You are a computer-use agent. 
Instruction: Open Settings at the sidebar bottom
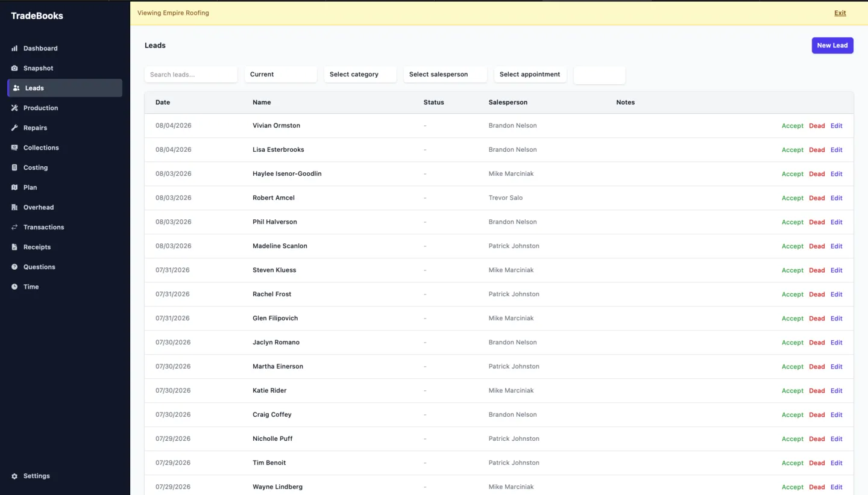[64, 476]
